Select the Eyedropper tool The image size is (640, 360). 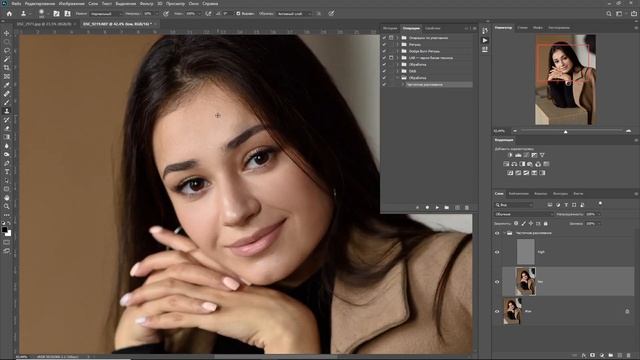click(x=7, y=85)
